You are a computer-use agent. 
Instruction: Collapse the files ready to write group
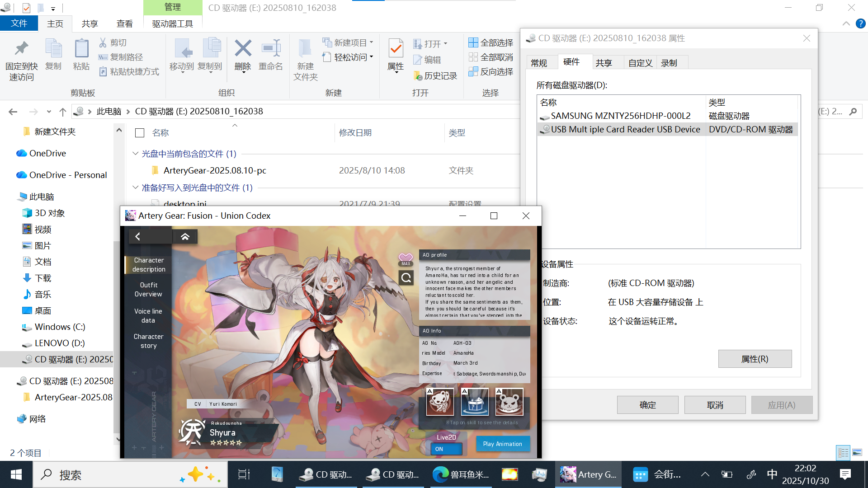click(135, 188)
